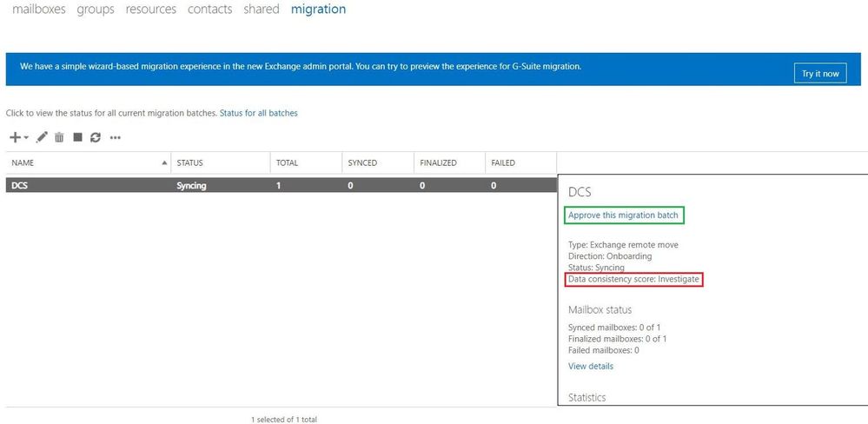Stop the migration batch with the square icon
Viewport: 868px width, 424px height.
pyautogui.click(x=77, y=136)
